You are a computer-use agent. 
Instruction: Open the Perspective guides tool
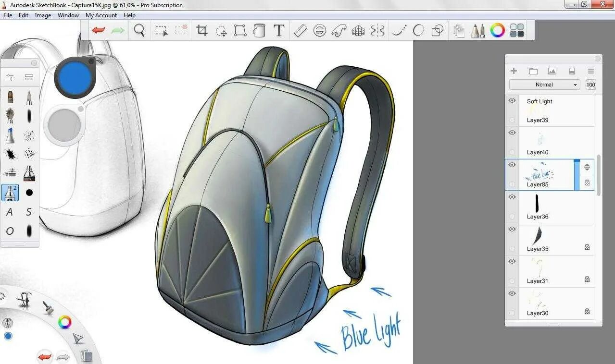(x=358, y=31)
